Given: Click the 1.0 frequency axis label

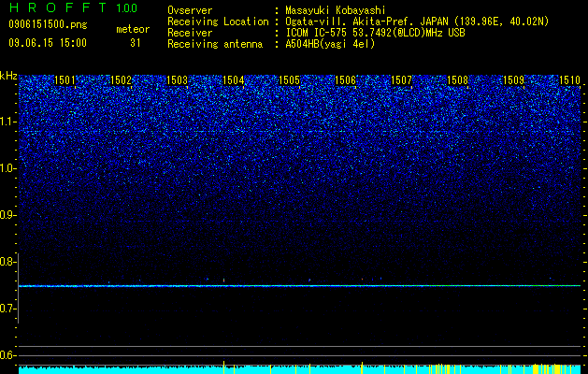Looking at the screenshot, I should pyautogui.click(x=8, y=168).
